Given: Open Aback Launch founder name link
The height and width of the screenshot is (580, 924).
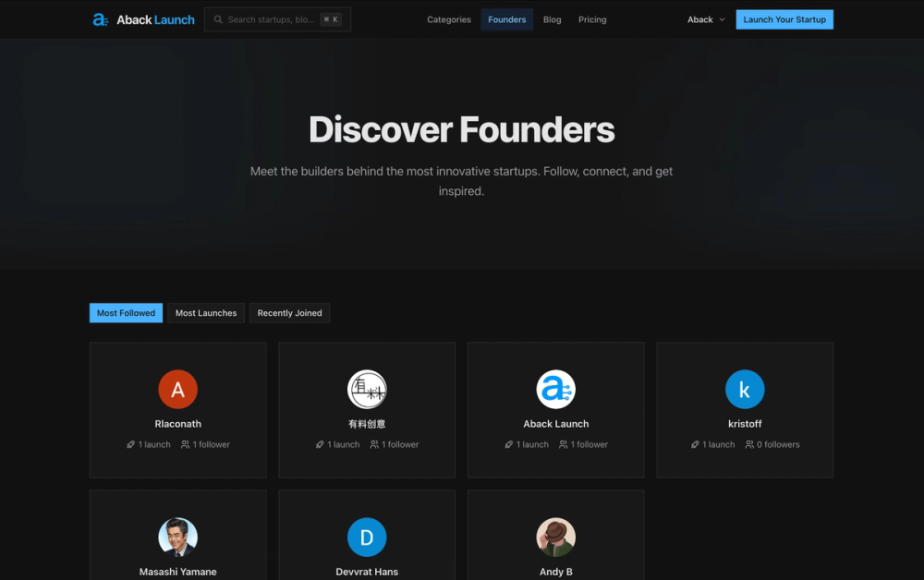Looking at the screenshot, I should click(x=555, y=424).
